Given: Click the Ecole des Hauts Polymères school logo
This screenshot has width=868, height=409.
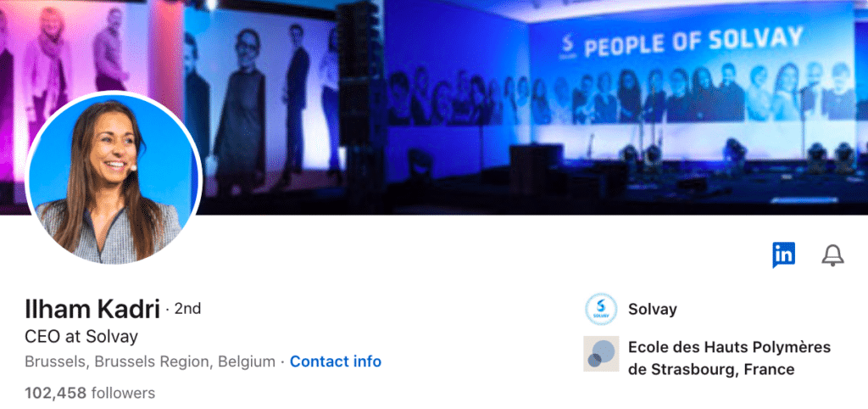Looking at the screenshot, I should pyautogui.click(x=601, y=354).
